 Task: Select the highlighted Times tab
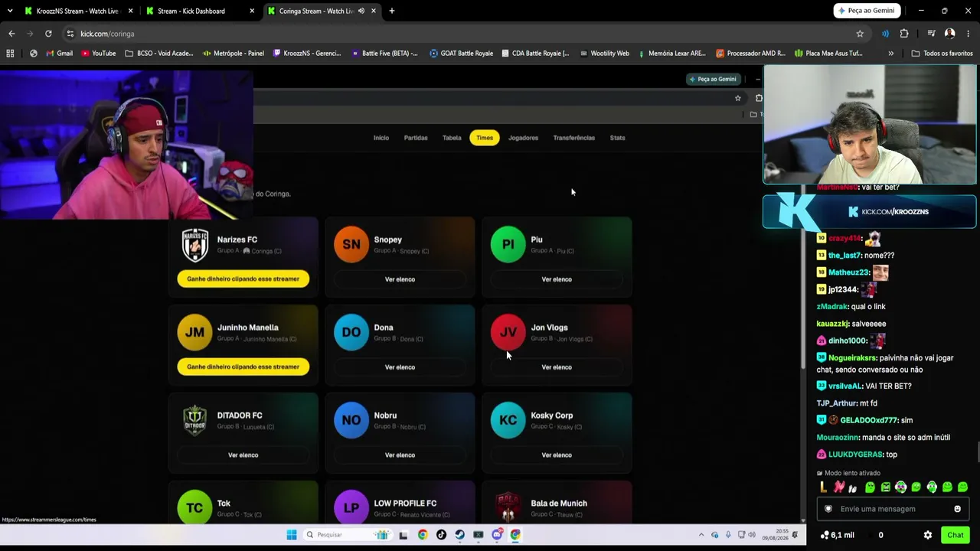tap(485, 138)
